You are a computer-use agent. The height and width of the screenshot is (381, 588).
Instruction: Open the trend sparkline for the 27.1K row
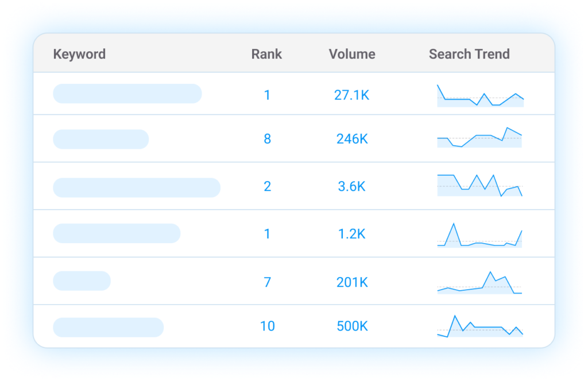click(481, 96)
